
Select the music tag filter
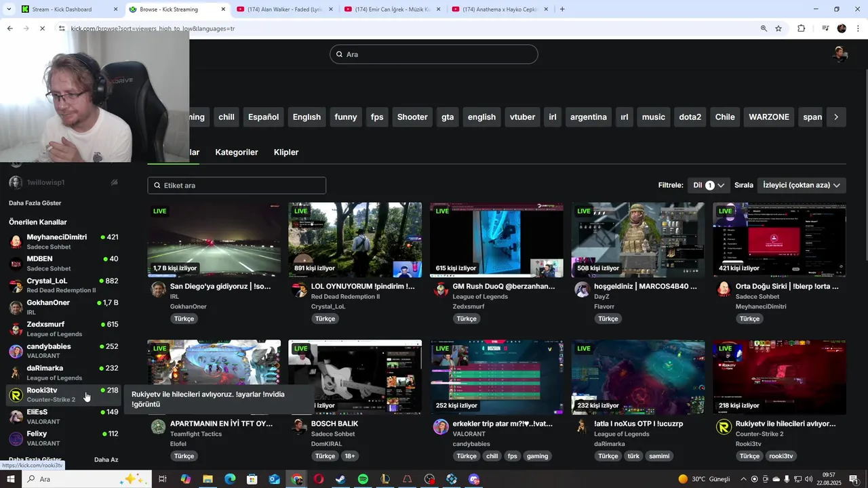tap(654, 117)
